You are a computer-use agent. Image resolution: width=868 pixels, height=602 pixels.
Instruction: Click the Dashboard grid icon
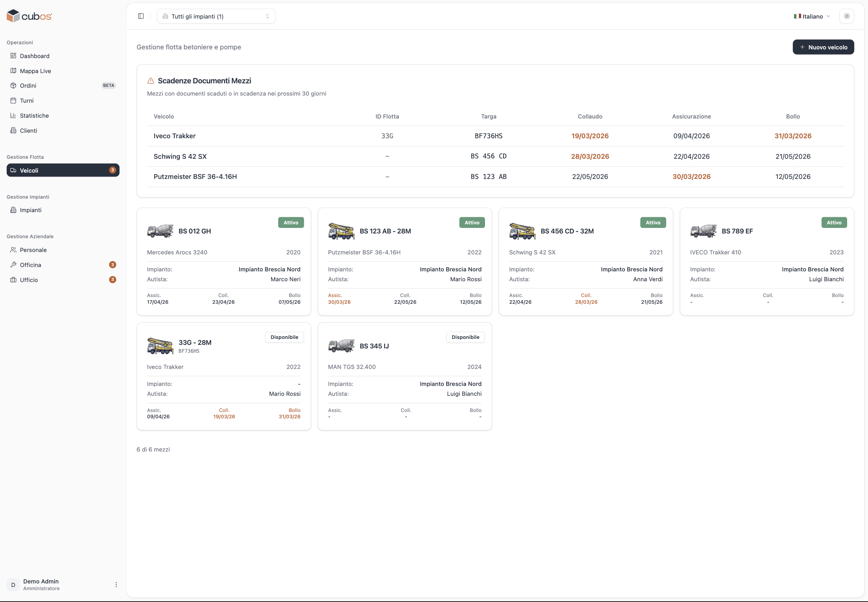tap(13, 56)
